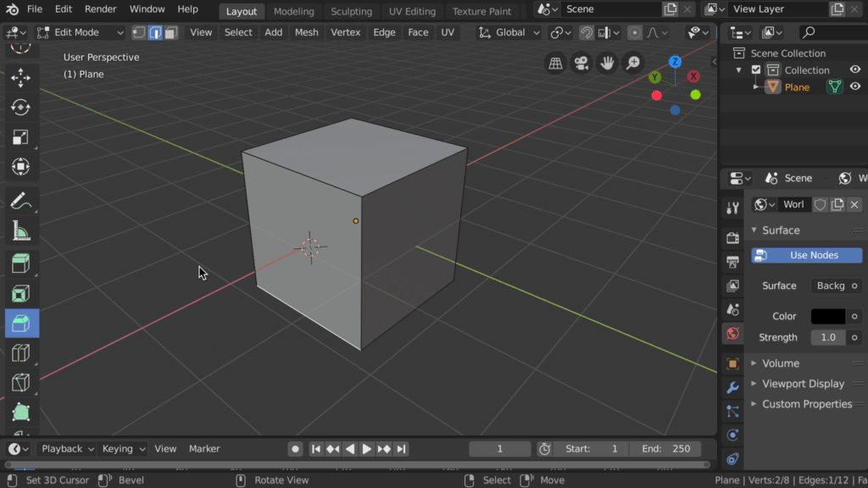
Task: Pick the Loop Cut tool
Action: coord(21,353)
